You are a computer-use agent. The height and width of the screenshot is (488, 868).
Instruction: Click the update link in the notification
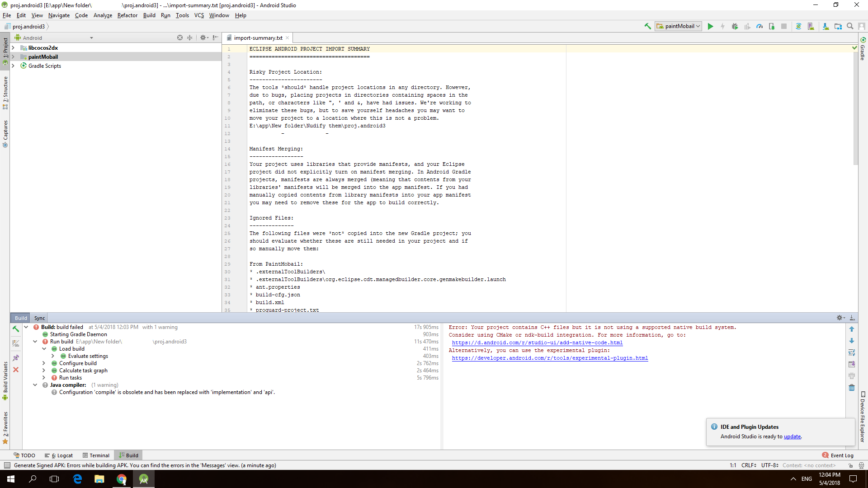tap(792, 436)
